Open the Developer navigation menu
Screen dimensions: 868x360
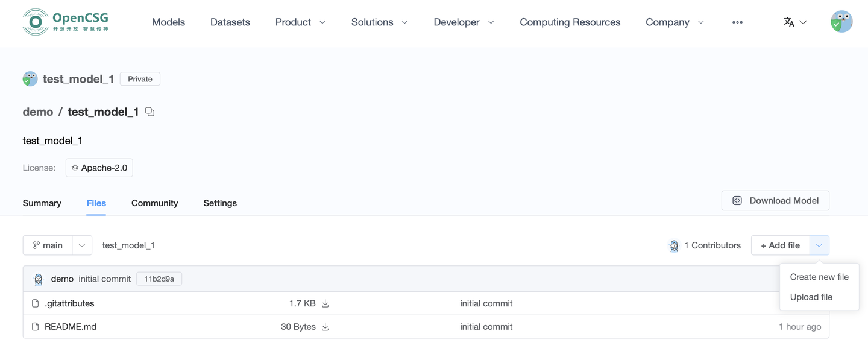[x=464, y=22]
